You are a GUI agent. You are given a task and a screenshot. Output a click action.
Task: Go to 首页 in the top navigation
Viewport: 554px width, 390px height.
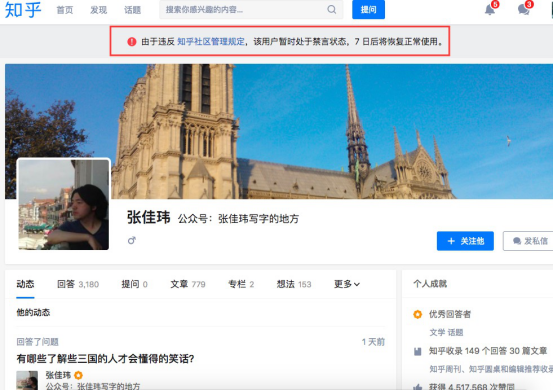65,10
